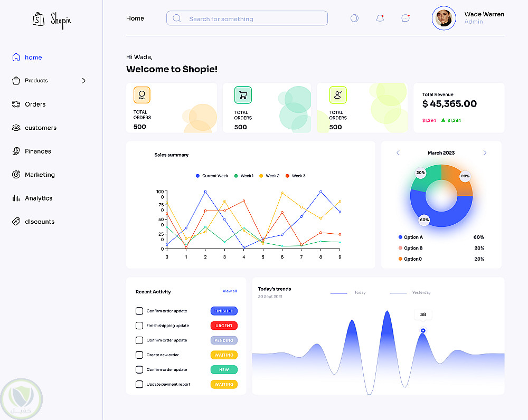Click the Sales summary heading
This screenshot has height=420, width=528.
coord(172,155)
